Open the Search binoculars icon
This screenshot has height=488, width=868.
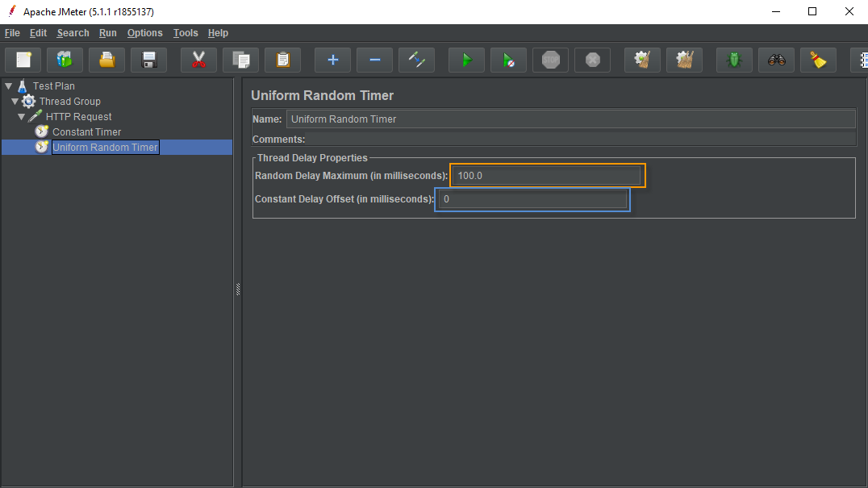776,60
